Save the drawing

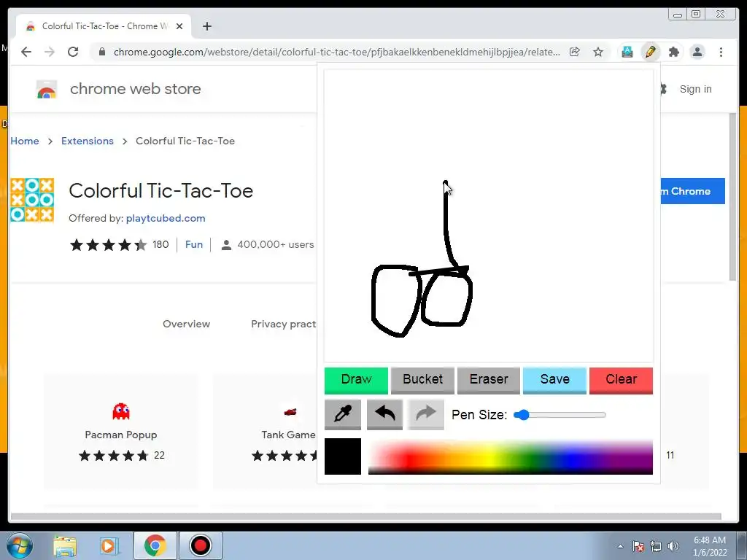(x=554, y=380)
